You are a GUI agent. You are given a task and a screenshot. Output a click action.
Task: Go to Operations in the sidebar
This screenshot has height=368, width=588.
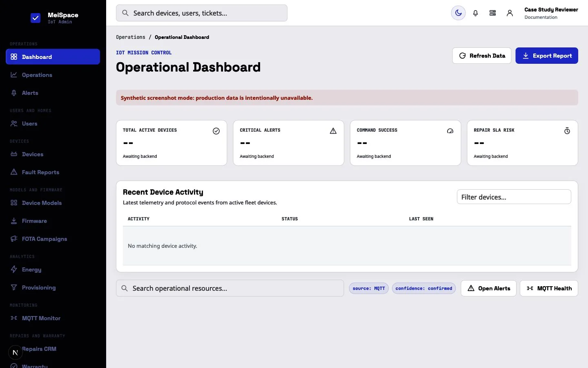pyautogui.click(x=53, y=75)
